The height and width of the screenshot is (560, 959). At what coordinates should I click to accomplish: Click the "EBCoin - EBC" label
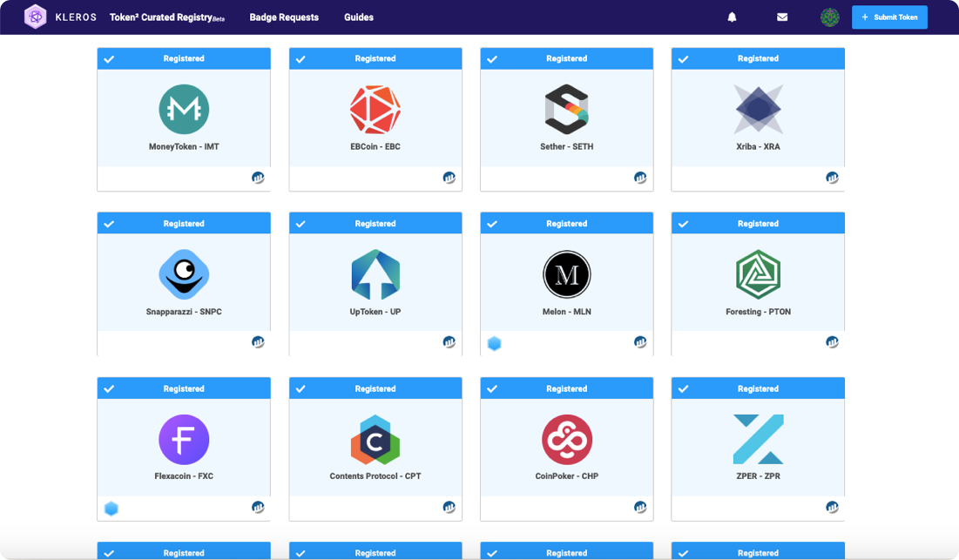pyautogui.click(x=375, y=146)
